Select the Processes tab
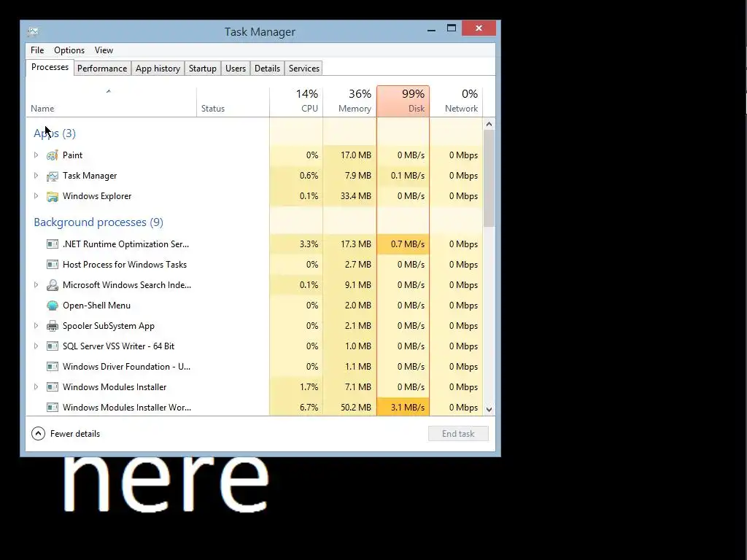747x560 pixels. (x=50, y=67)
